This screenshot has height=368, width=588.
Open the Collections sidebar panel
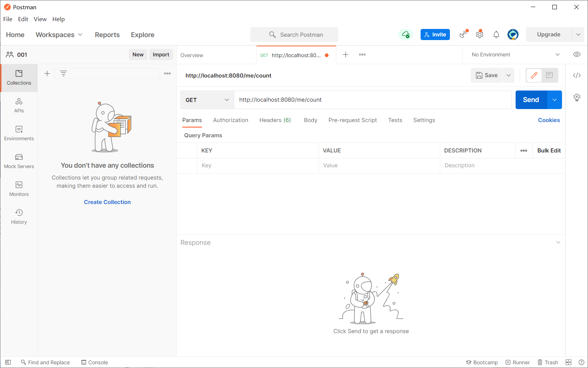19,78
